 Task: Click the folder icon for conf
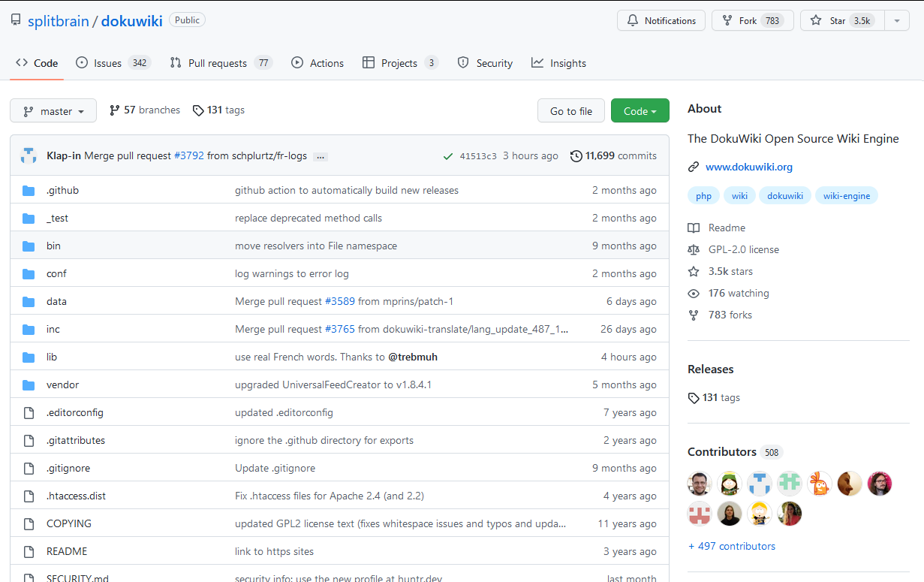tap(29, 274)
